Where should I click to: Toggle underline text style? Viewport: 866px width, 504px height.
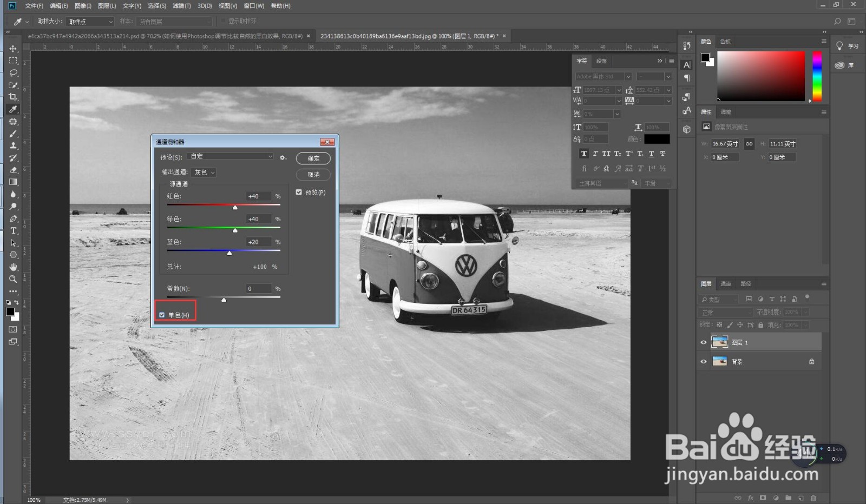tap(651, 154)
